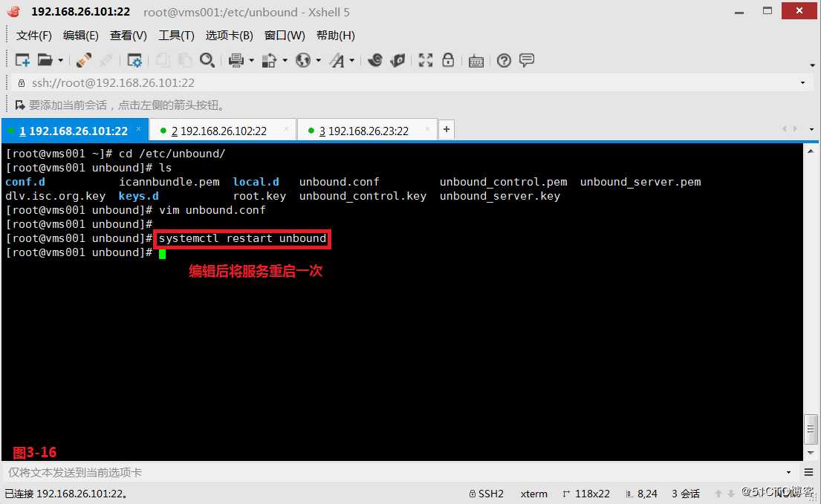
Task: Click the SSH2 status bar entry
Action: point(487,494)
